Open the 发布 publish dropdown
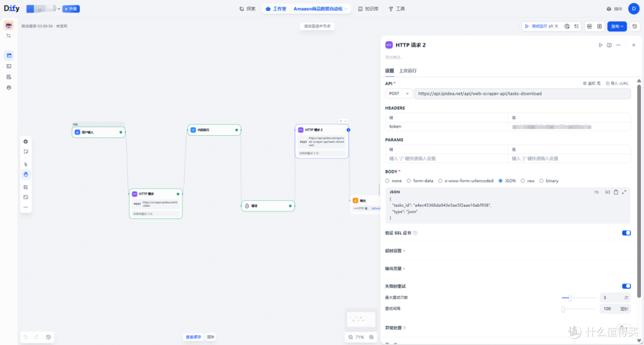The height and width of the screenshot is (345, 644). click(x=617, y=26)
